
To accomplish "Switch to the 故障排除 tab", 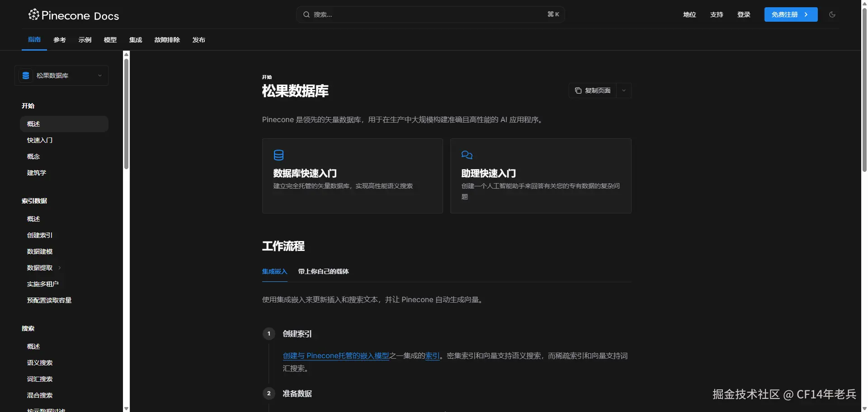I will point(167,40).
